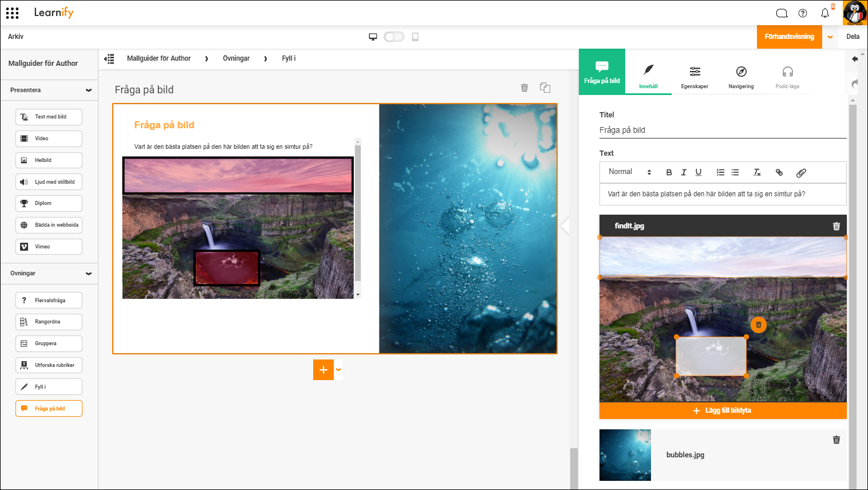
Task: Open the apps grid menu
Action: (13, 13)
